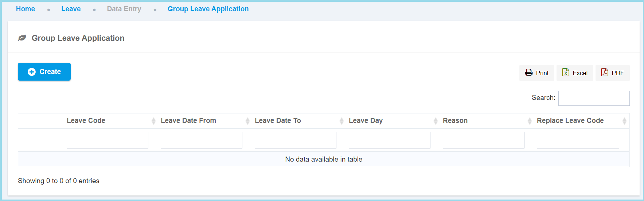Focus the Leave Code filter field
The image size is (644, 201).
pos(108,140)
